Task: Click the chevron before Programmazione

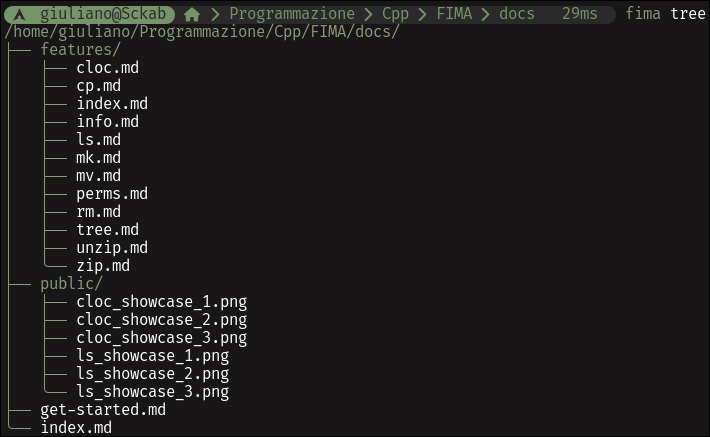Action: tap(215, 14)
